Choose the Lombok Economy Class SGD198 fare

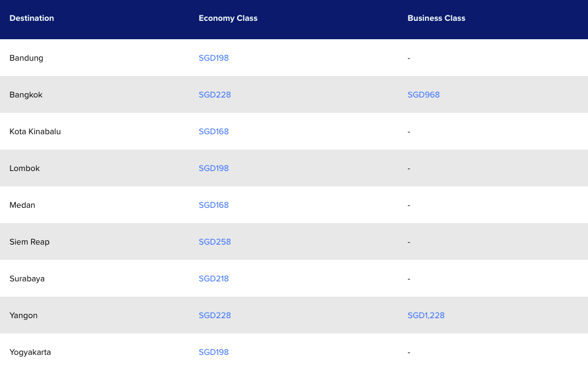pyautogui.click(x=213, y=169)
